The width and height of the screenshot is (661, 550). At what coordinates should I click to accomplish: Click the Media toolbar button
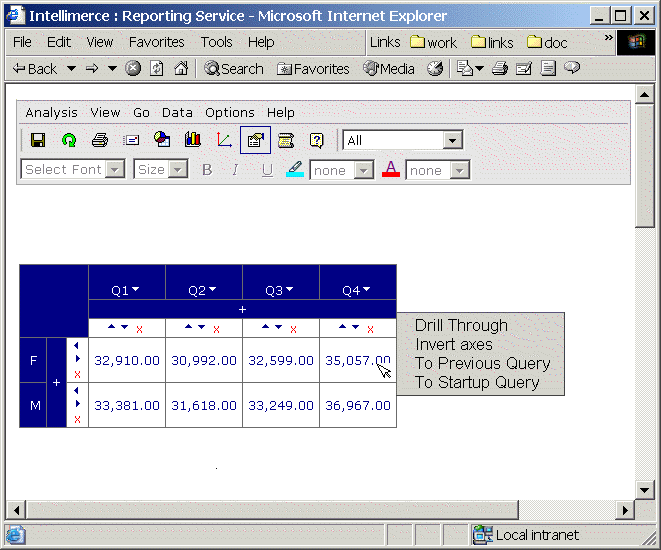pos(389,69)
